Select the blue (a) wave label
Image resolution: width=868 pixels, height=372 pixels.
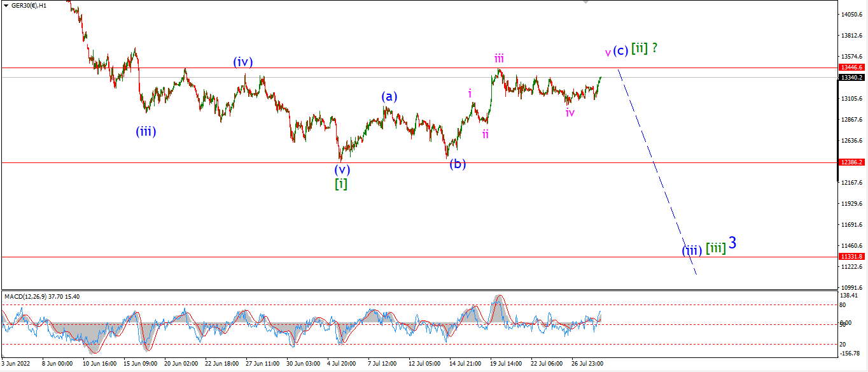[x=389, y=97]
